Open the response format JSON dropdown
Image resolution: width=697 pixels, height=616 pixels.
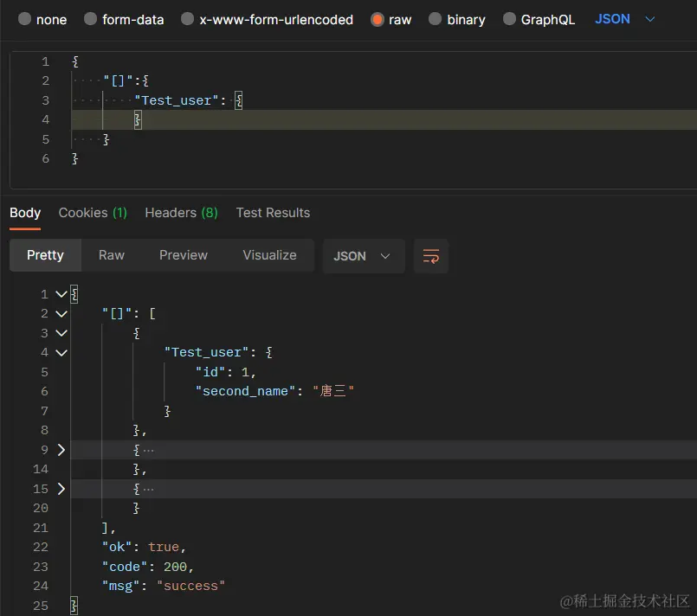(364, 256)
